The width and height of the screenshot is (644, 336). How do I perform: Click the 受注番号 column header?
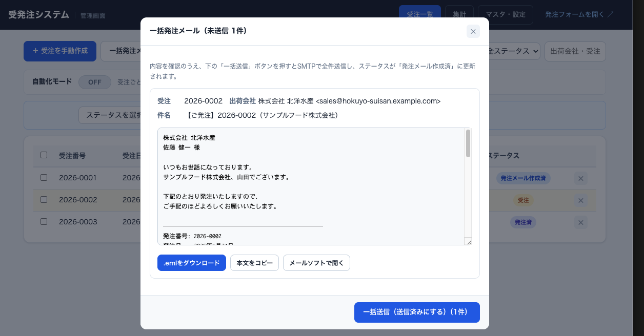tap(72, 156)
